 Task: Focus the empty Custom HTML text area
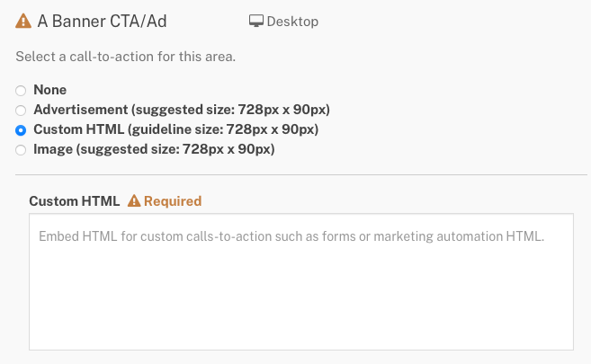[301, 282]
